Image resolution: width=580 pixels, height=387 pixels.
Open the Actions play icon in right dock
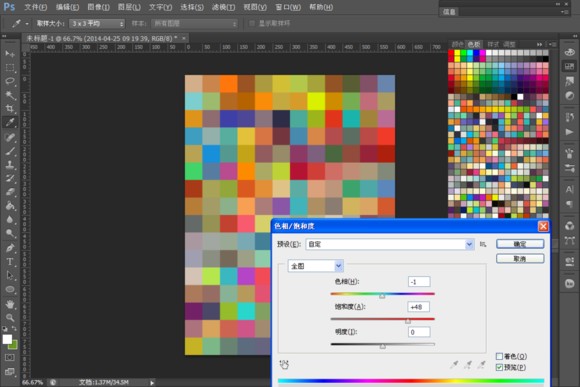(569, 132)
